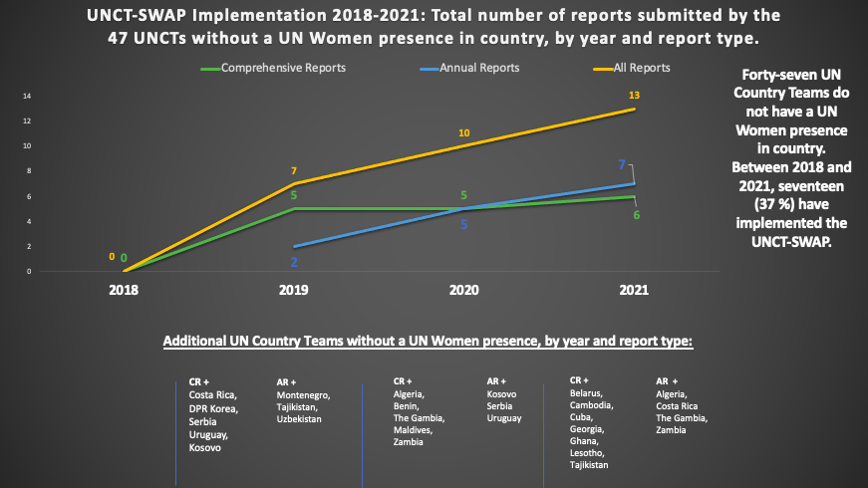The image size is (868, 488).
Task: Click 'Maldives,' in the CR + list
Action: click(x=413, y=430)
